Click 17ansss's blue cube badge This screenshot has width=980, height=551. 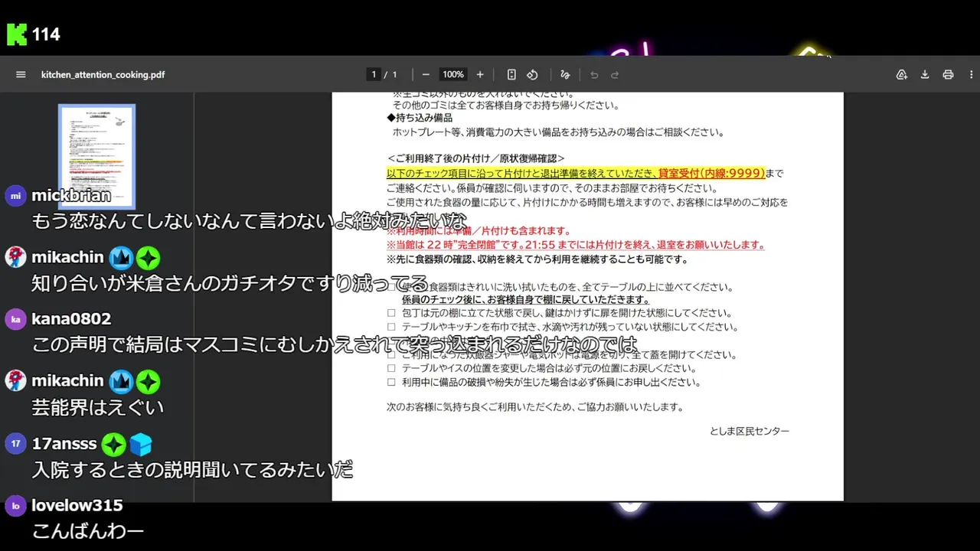pyautogui.click(x=141, y=444)
